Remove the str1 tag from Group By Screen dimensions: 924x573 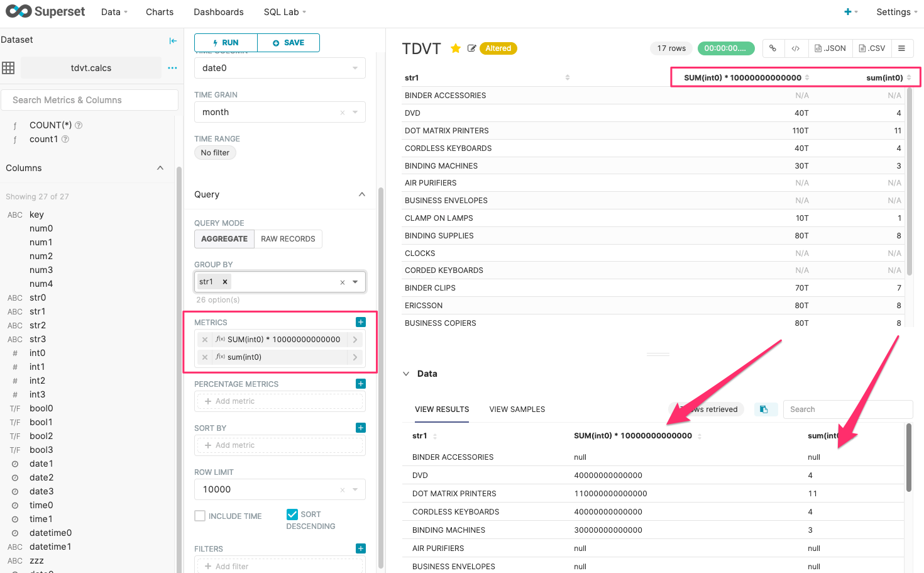click(225, 282)
